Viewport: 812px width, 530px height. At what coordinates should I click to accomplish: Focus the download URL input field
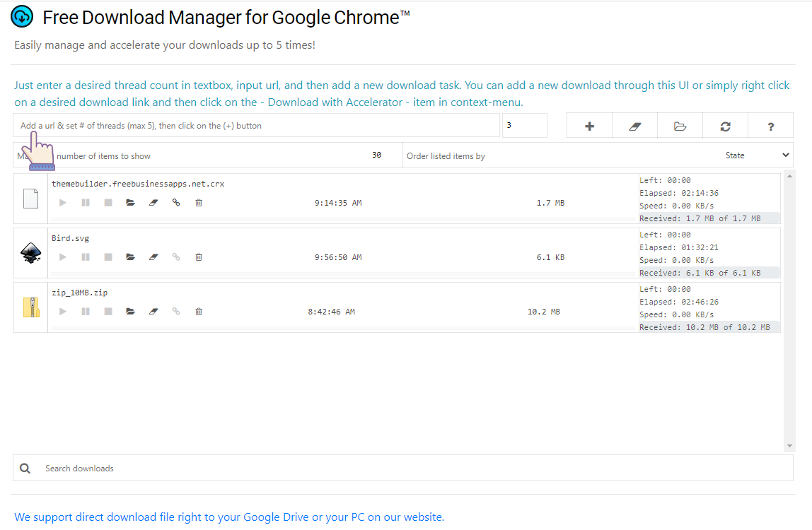[x=256, y=126]
